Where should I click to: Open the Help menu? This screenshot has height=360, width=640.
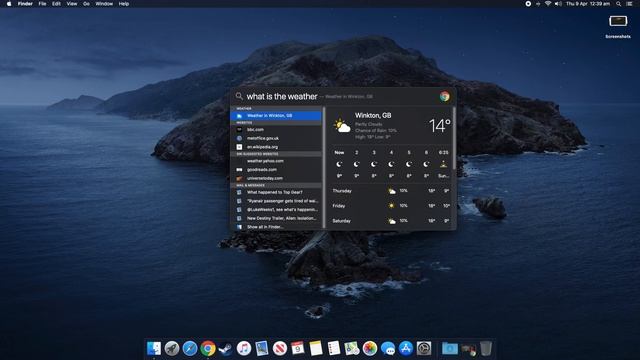[x=124, y=4]
